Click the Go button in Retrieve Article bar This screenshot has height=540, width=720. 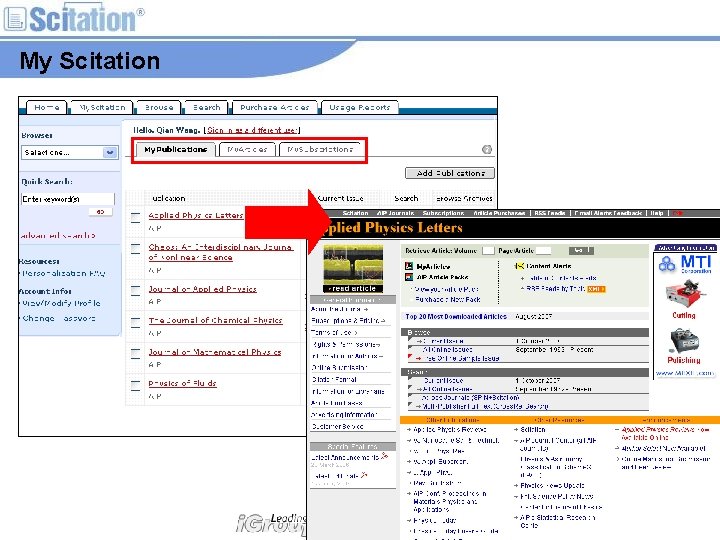click(581, 250)
